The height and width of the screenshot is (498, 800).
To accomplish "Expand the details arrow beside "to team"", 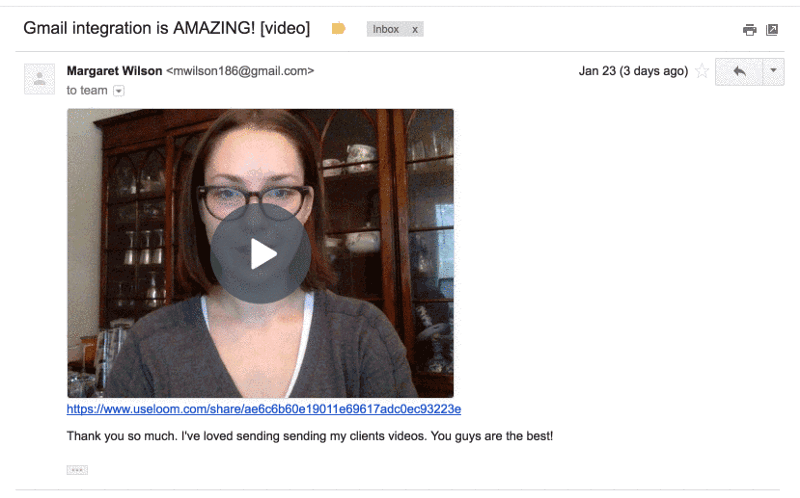I will pos(118,91).
